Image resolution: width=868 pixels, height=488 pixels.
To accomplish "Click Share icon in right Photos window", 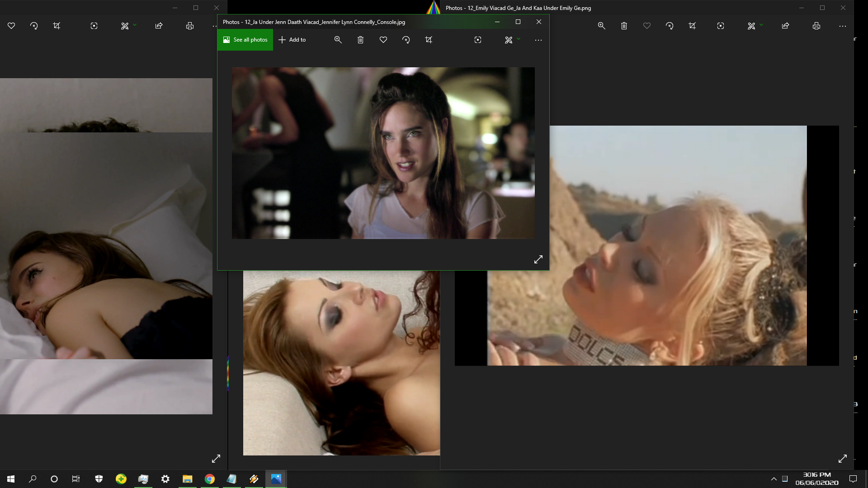I will (785, 26).
